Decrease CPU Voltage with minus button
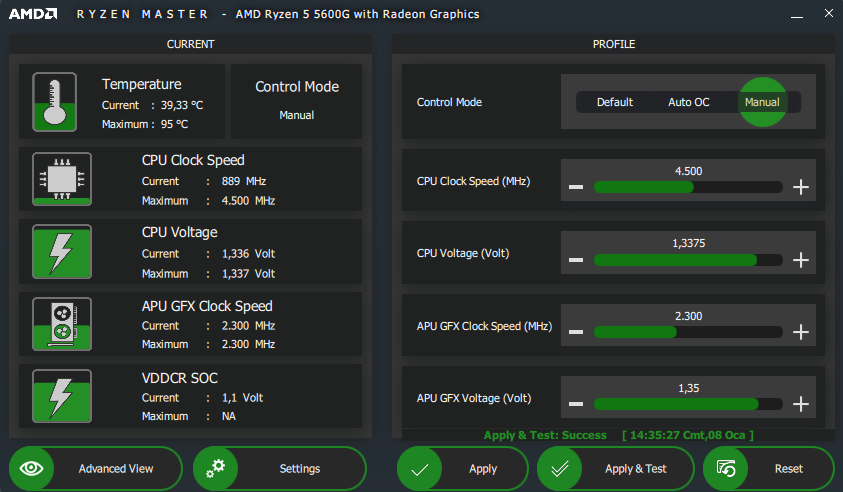Screen dimensions: 843x492 (576, 260)
